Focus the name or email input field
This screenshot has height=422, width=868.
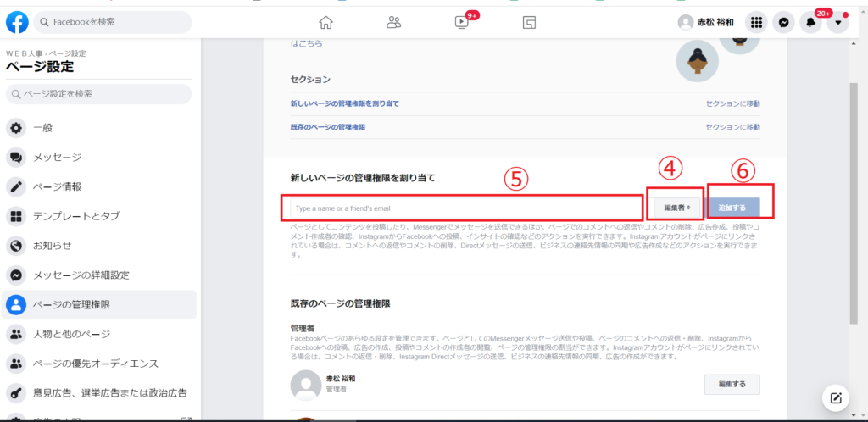pos(465,208)
